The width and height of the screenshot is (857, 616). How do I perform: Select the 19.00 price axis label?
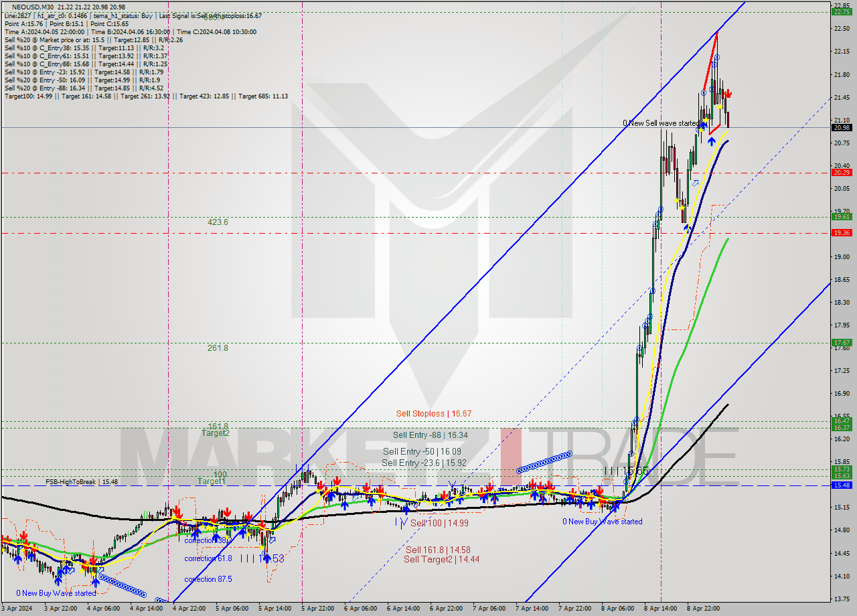[x=842, y=256]
